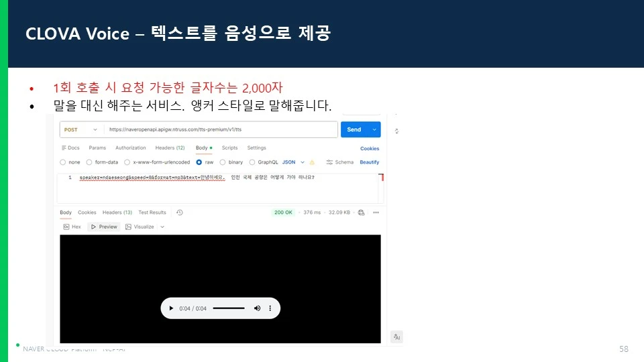Click the AI assistant icon beside the response panel
The width and height of the screenshot is (644, 362).
pos(396,337)
